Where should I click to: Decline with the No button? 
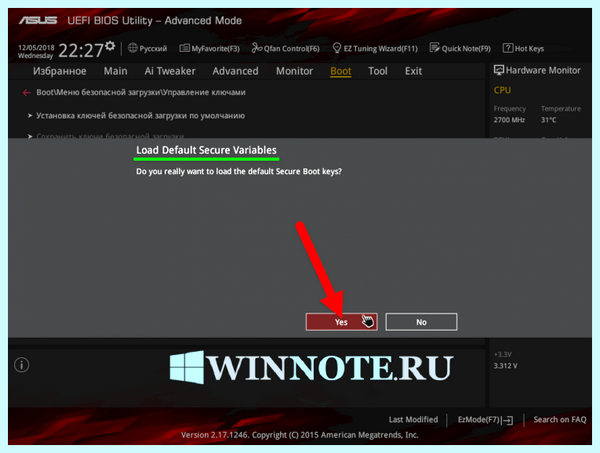pos(421,322)
